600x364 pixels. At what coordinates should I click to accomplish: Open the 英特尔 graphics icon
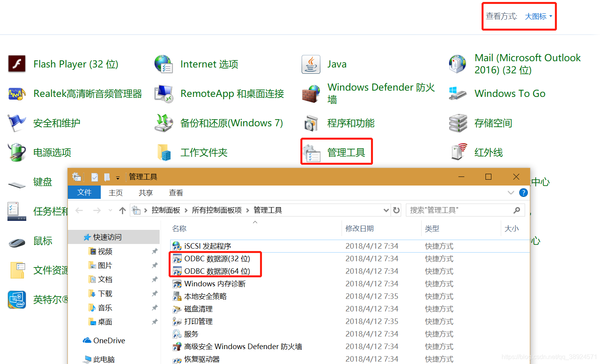click(17, 300)
